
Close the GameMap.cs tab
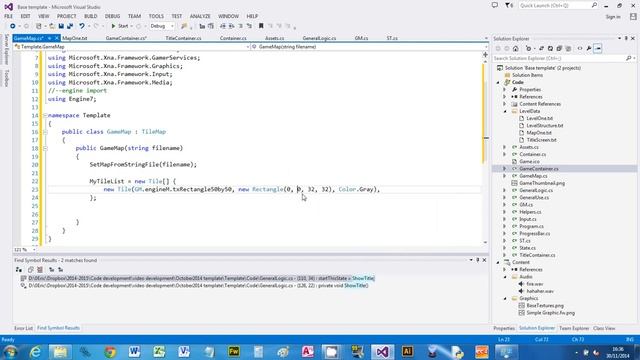click(57, 38)
